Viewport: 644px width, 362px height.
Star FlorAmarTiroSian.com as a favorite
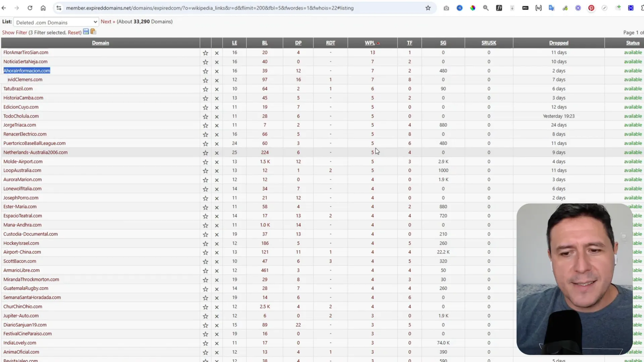click(x=205, y=53)
